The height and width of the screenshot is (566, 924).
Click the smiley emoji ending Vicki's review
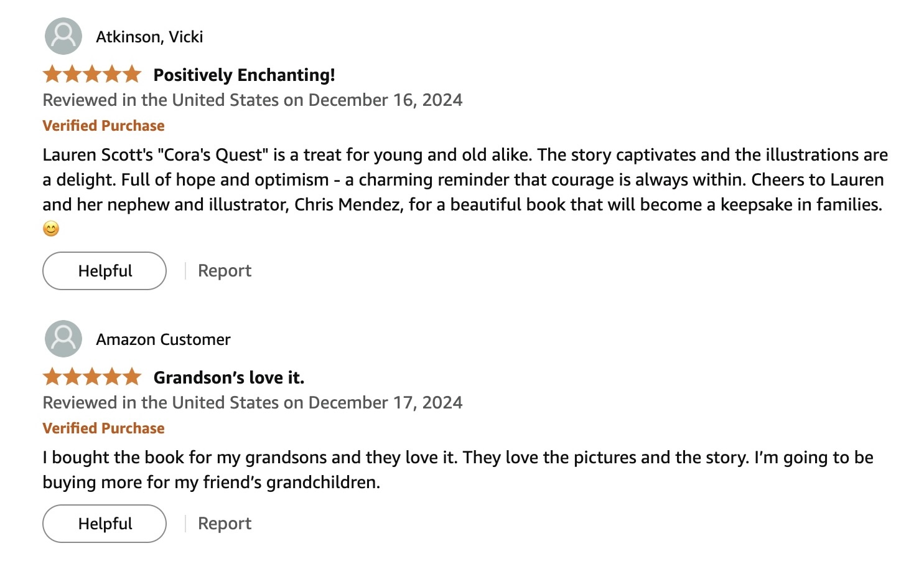pos(51,229)
